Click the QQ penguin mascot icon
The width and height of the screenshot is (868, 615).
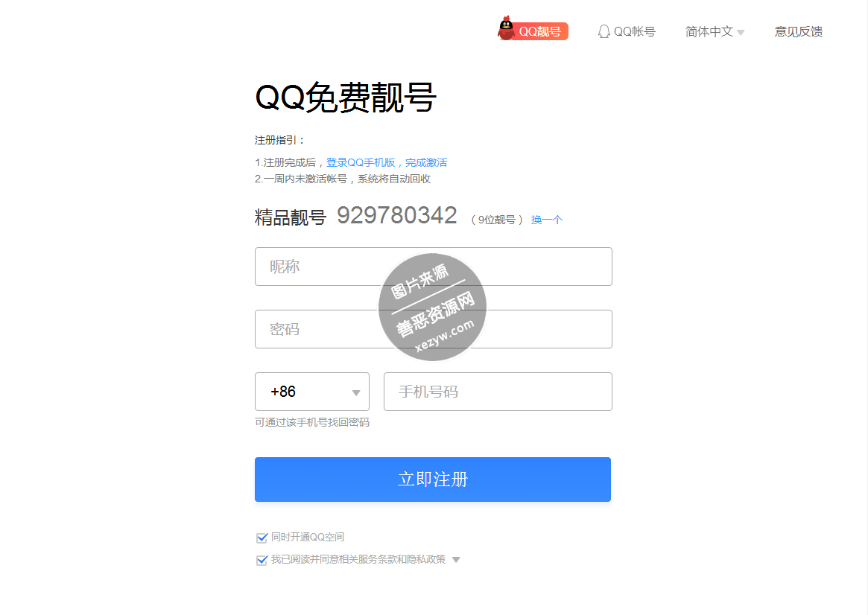(x=506, y=28)
